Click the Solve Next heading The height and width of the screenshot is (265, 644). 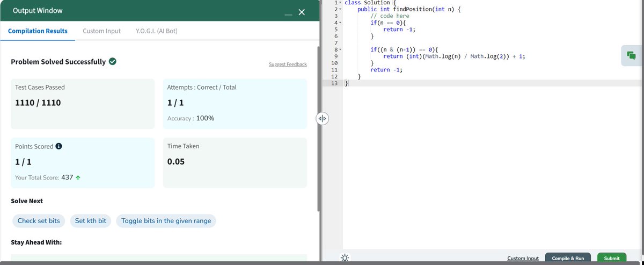[27, 201]
